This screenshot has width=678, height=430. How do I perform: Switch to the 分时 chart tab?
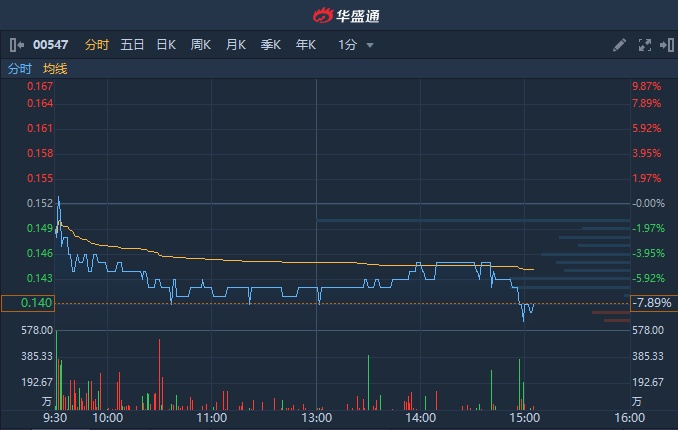point(97,45)
